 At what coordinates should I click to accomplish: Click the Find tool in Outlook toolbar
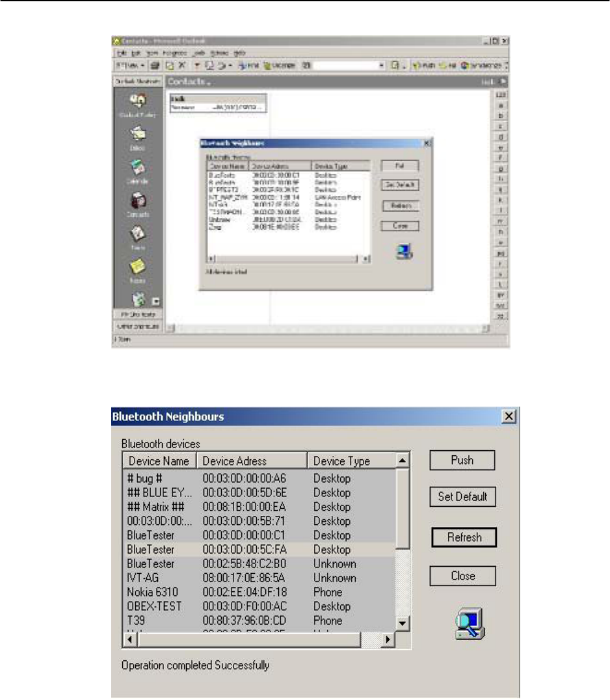click(248, 66)
